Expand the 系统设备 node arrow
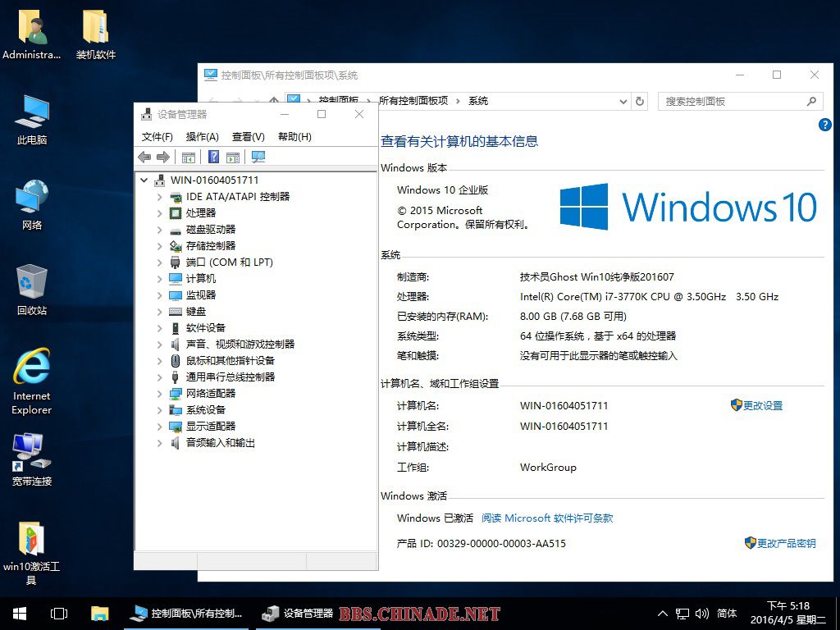Screen dimensions: 840x630 160,410
